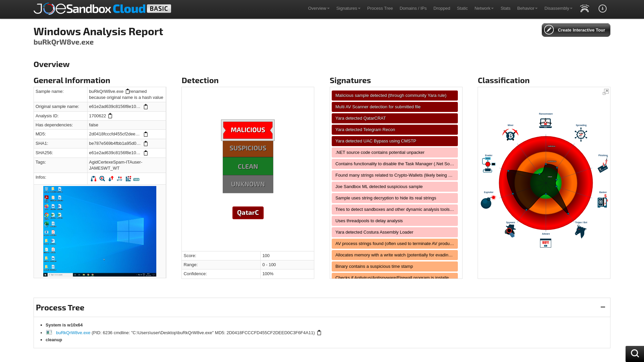Click the wifi signal icon in navbar
The image size is (644, 362).
click(x=585, y=8)
